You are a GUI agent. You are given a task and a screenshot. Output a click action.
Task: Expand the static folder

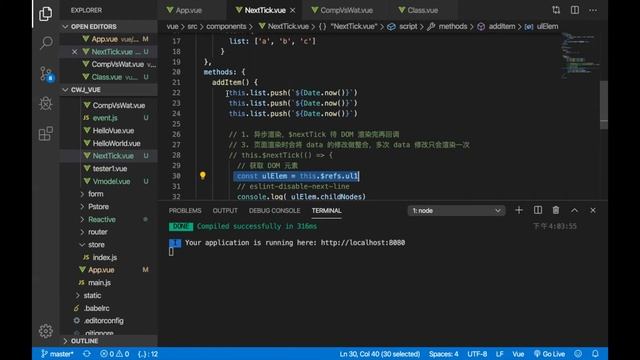pyautogui.click(x=109, y=295)
